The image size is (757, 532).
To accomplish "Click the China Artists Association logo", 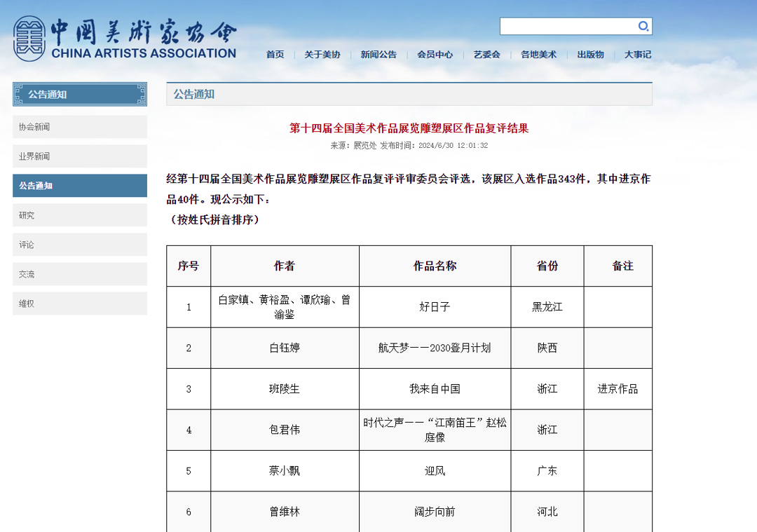I will pyautogui.click(x=125, y=39).
